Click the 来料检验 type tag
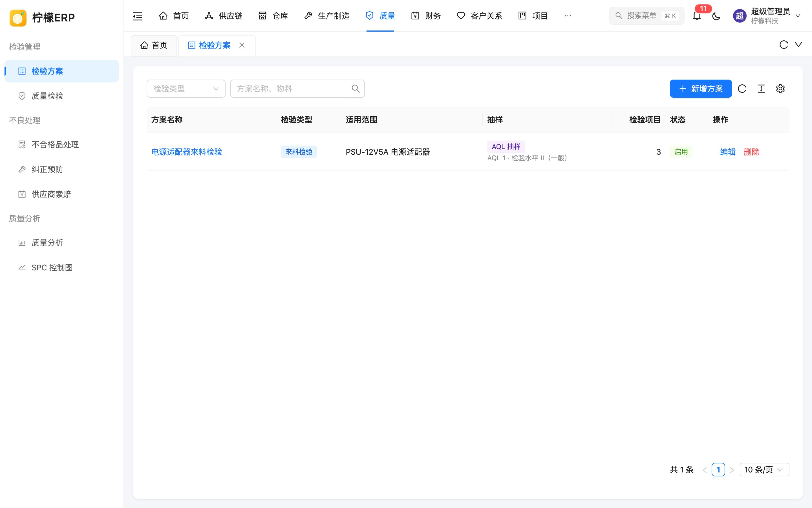 point(299,152)
